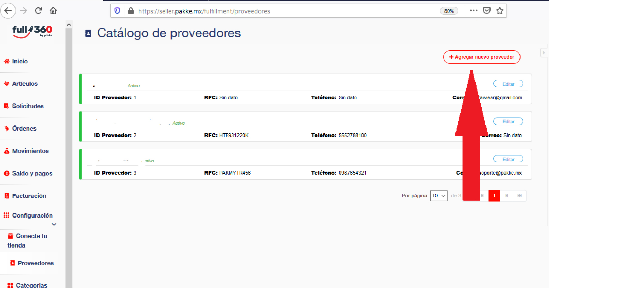Click Agregar nuevo proveedor button

[482, 57]
